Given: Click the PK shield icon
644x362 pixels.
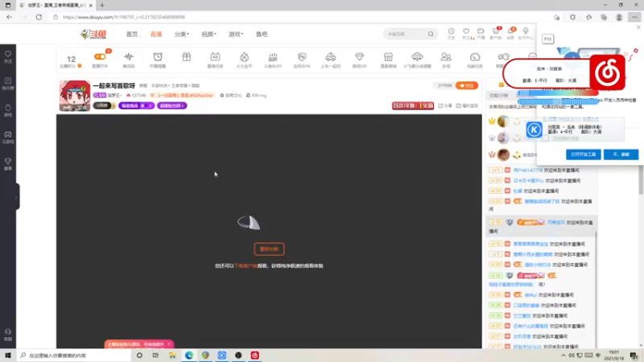Looking at the screenshot, I should point(302,56).
